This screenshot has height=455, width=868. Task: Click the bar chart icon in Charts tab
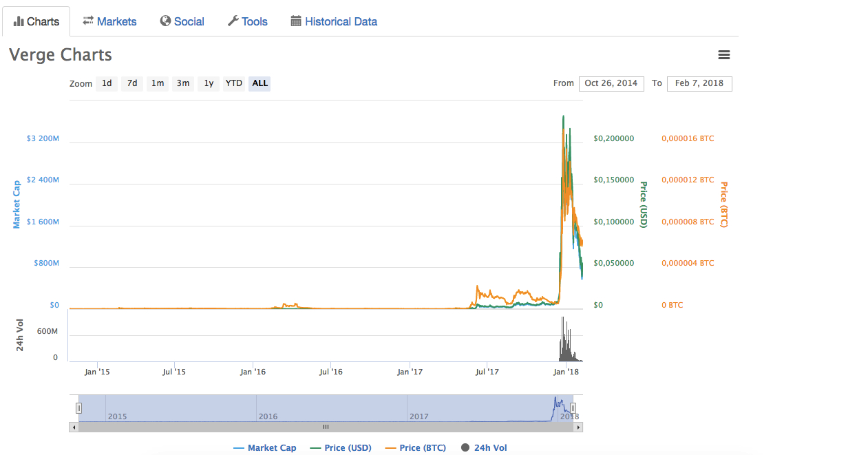(19, 21)
